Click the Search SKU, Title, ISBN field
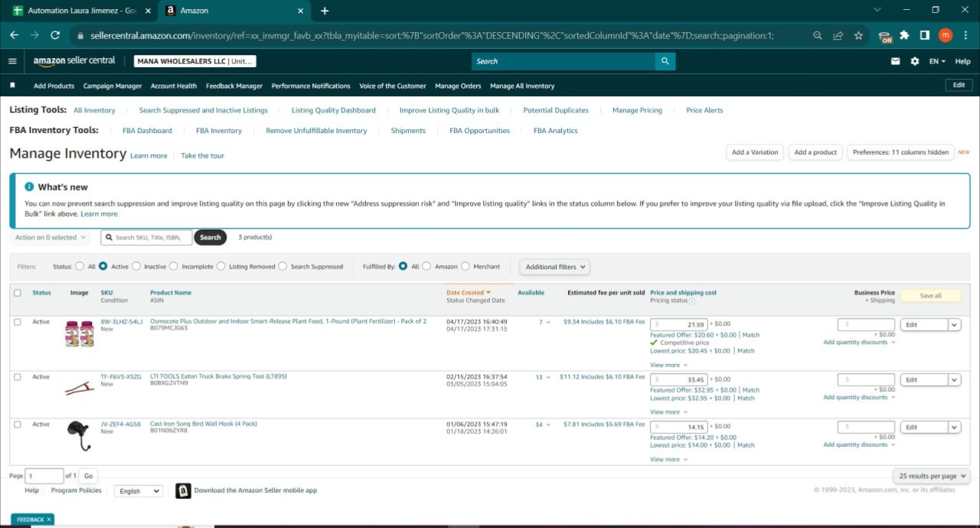 click(145, 237)
